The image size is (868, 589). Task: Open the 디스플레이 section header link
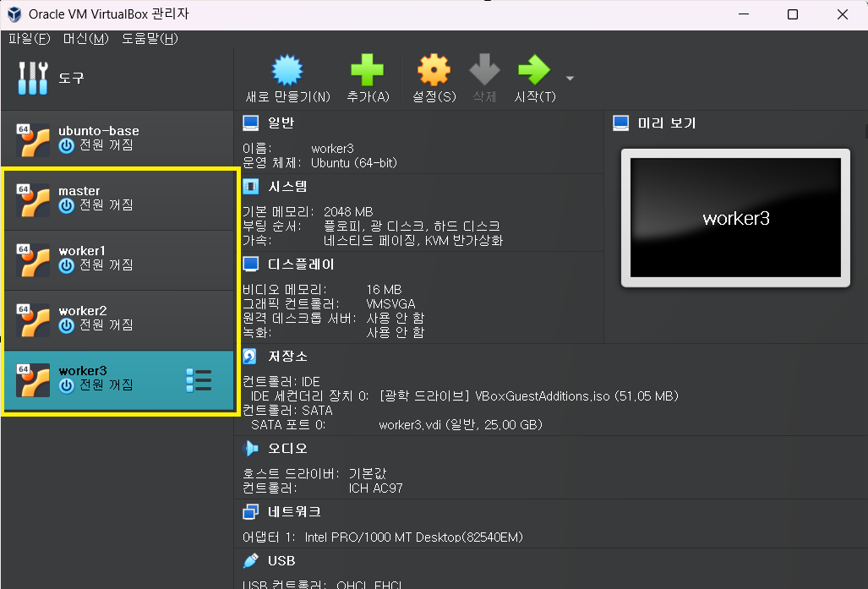[301, 264]
